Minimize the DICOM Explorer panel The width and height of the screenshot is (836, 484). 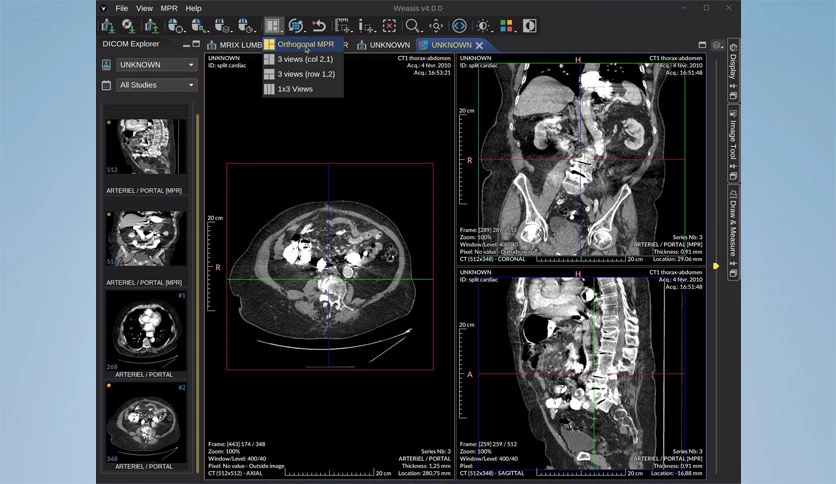pyautogui.click(x=186, y=45)
